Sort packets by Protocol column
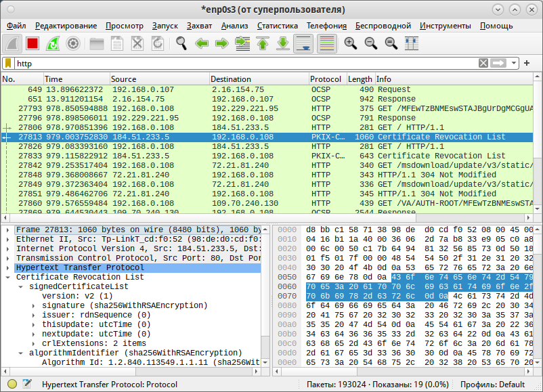The width and height of the screenshot is (543, 392). click(x=328, y=79)
